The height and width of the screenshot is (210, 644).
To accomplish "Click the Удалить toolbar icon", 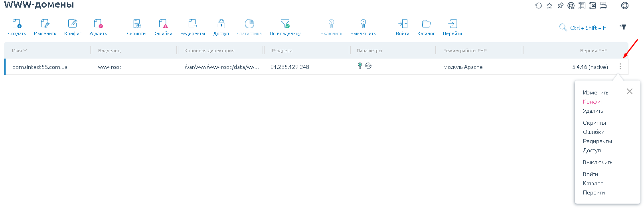I will pyautogui.click(x=98, y=24).
